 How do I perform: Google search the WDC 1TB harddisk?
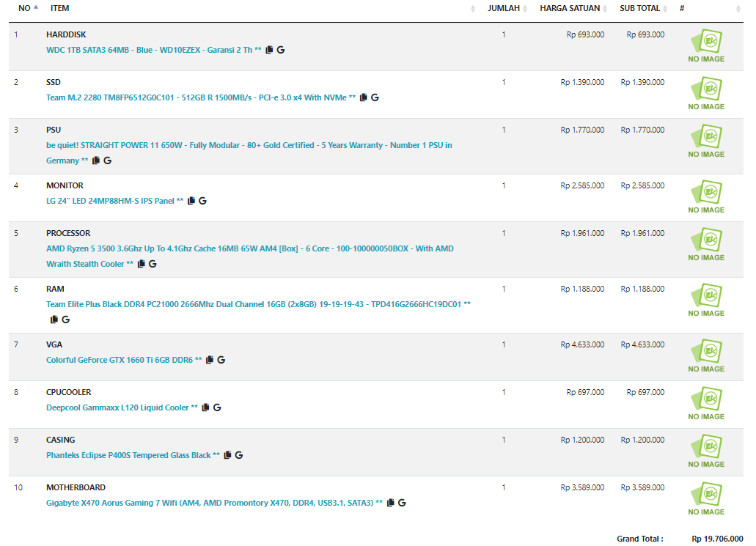click(281, 50)
